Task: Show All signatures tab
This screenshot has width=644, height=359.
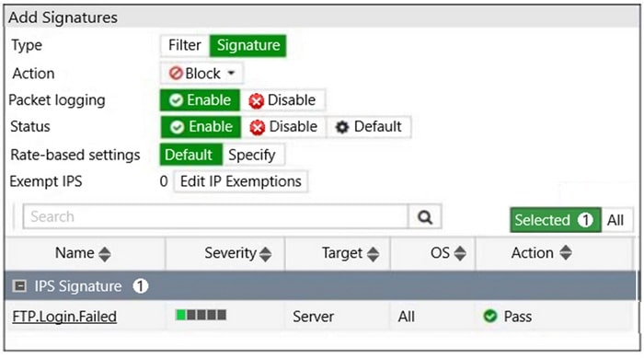Action: pos(615,220)
